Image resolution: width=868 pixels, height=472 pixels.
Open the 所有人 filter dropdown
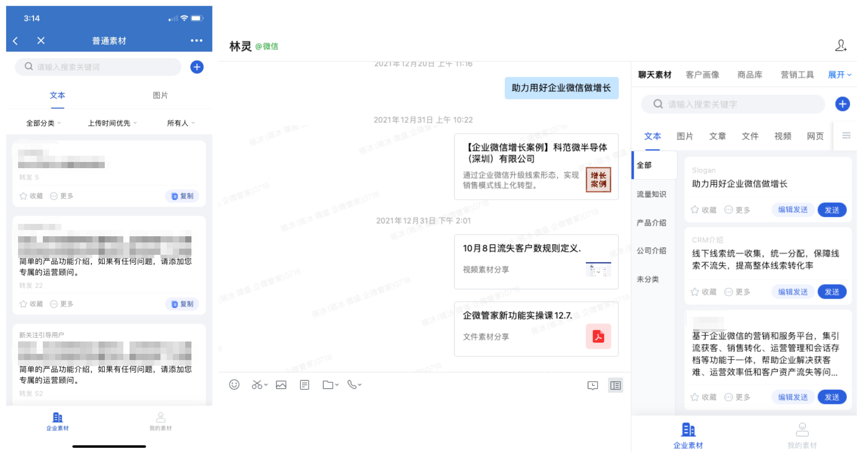tap(181, 123)
